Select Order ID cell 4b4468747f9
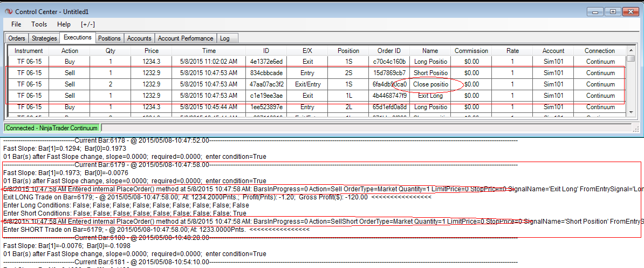The width and height of the screenshot is (644, 268). coord(389,96)
